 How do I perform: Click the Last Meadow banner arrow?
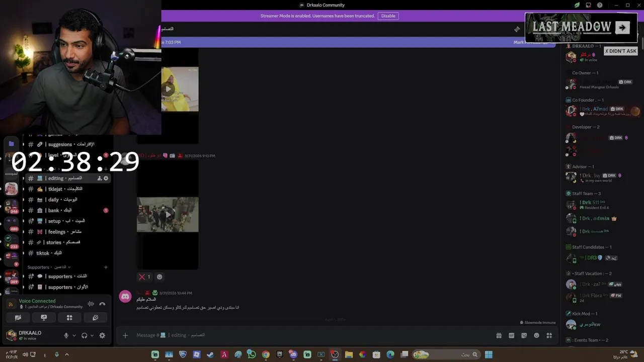coord(622,28)
